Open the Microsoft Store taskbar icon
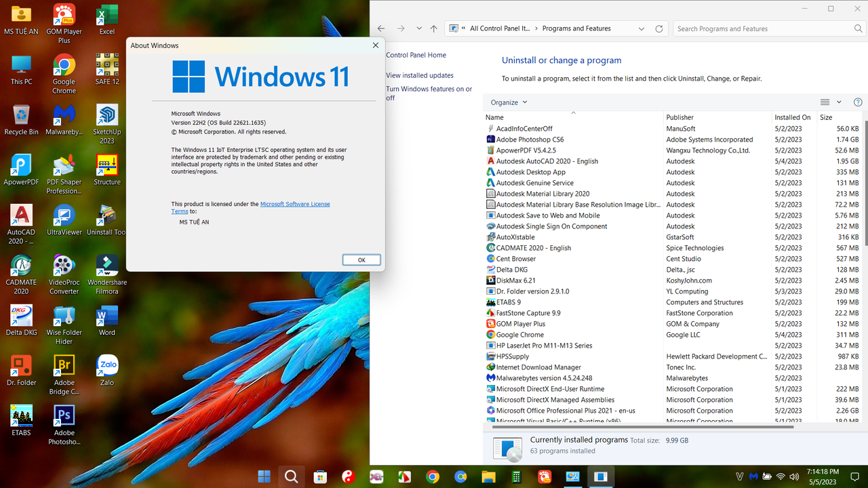The height and width of the screenshot is (488, 868). click(319, 476)
